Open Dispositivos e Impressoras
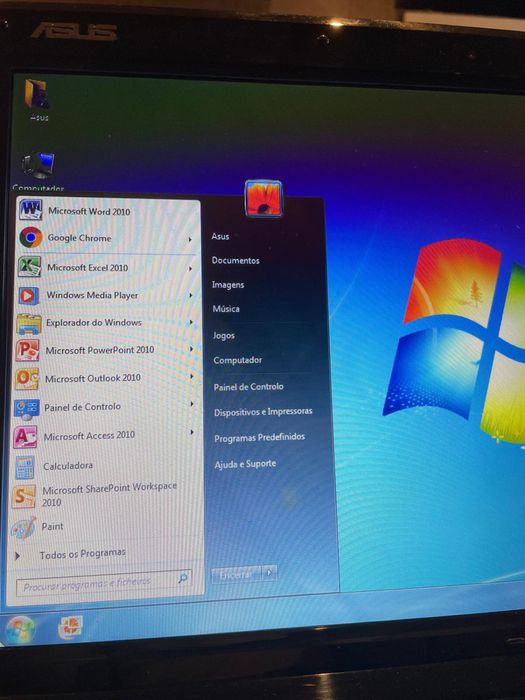 click(263, 412)
